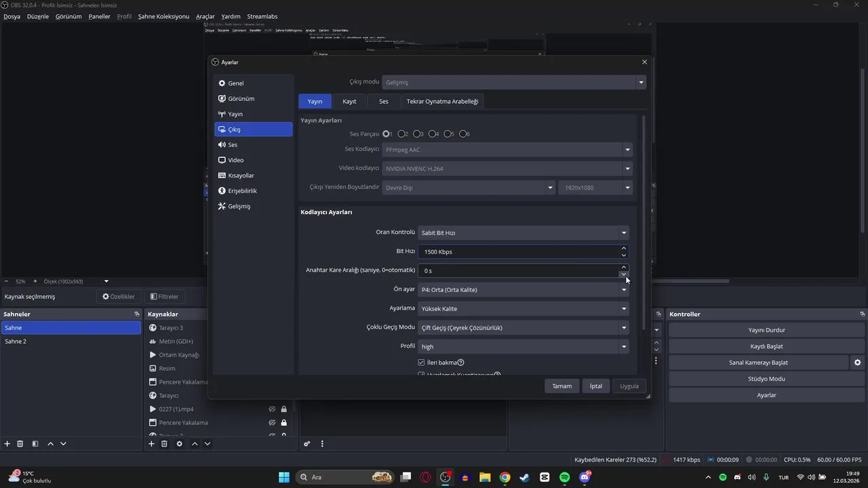Screen dimensions: 868x488
Task: Decrease Bit Hızı with the down stepper
Action: (624, 255)
